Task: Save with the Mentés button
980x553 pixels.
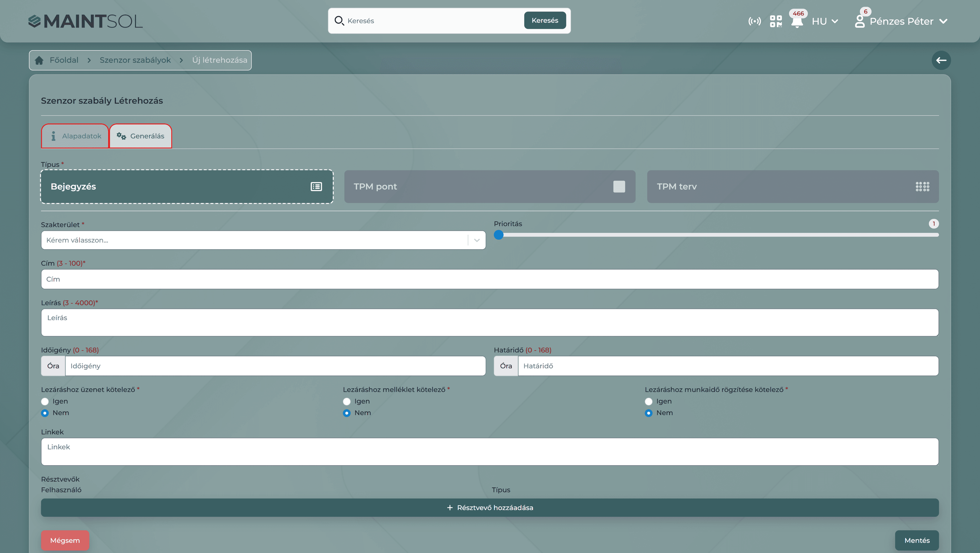Action: point(917,541)
